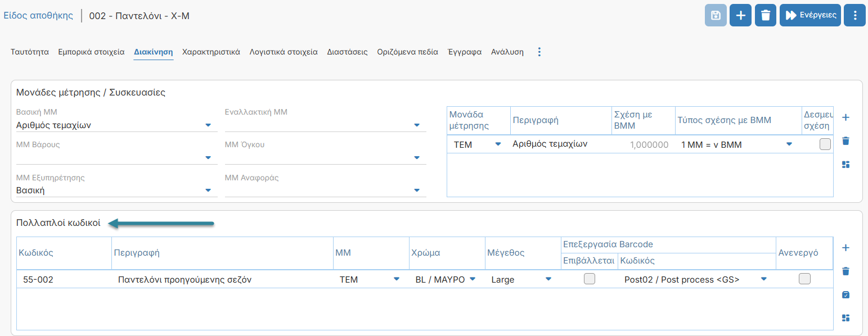This screenshot has width=868, height=336.
Task: Delete row from measurement units grid
Action: coord(845,141)
